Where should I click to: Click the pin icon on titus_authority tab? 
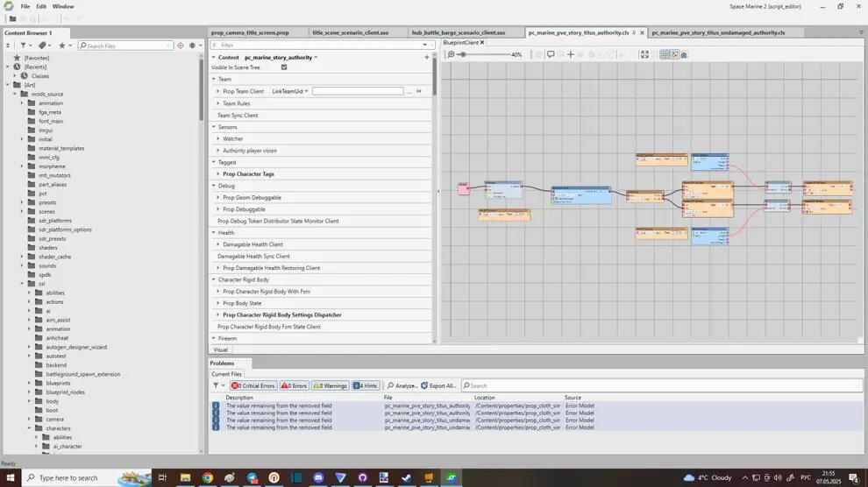[x=635, y=32]
